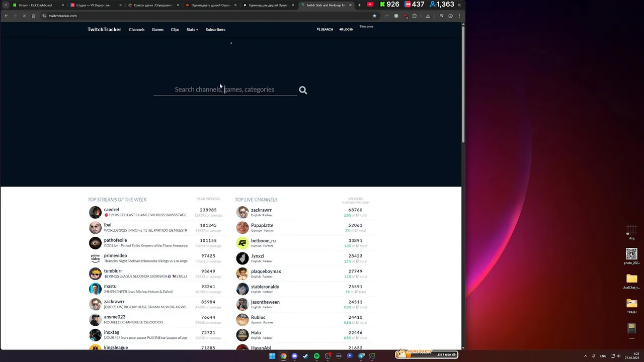Open the pathofexile channel
This screenshot has width=644, height=362.
115,240
